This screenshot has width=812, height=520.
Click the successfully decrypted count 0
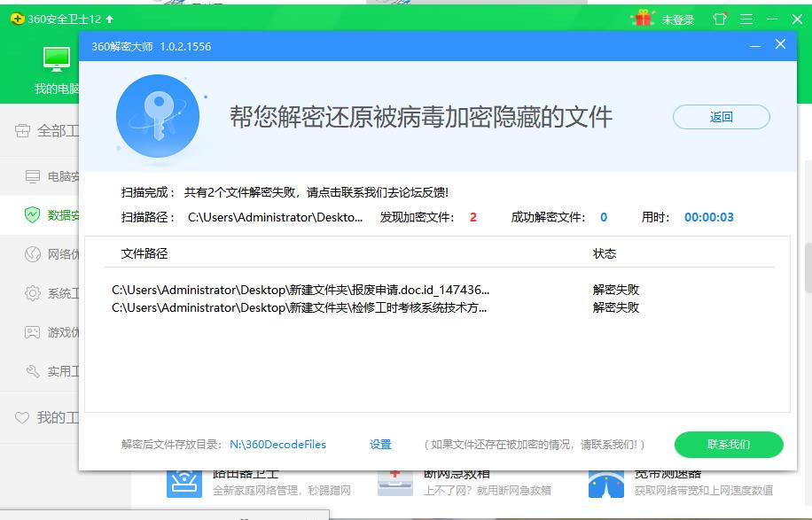pyautogui.click(x=604, y=217)
